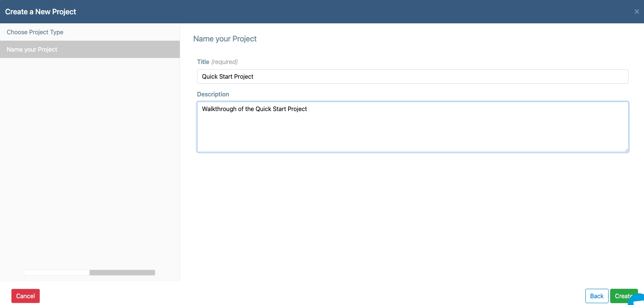Image resolution: width=644 pixels, height=305 pixels.
Task: Click the Title field label
Action: click(203, 62)
